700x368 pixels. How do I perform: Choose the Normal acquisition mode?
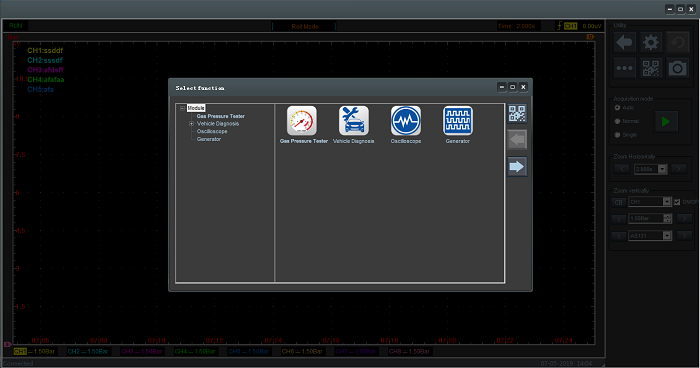coord(617,121)
